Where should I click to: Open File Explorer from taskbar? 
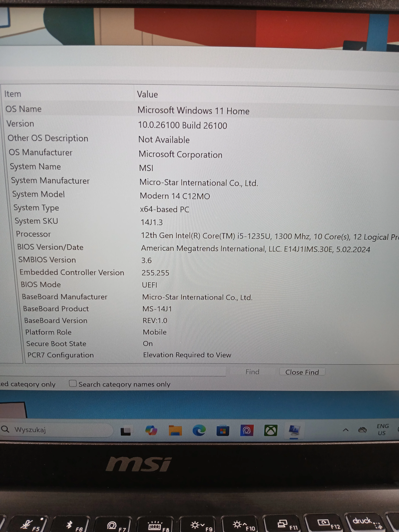click(x=175, y=431)
